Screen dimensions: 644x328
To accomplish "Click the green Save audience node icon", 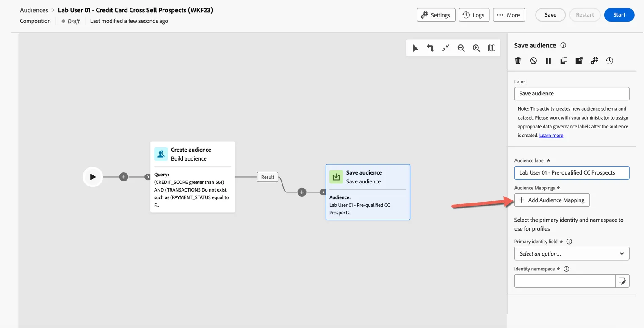I will (336, 177).
